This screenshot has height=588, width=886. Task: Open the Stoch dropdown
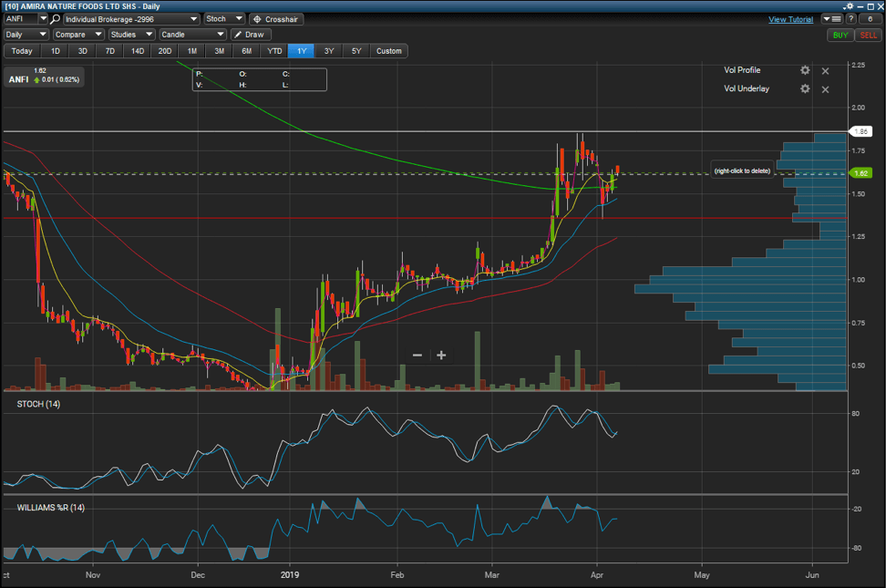pos(223,18)
